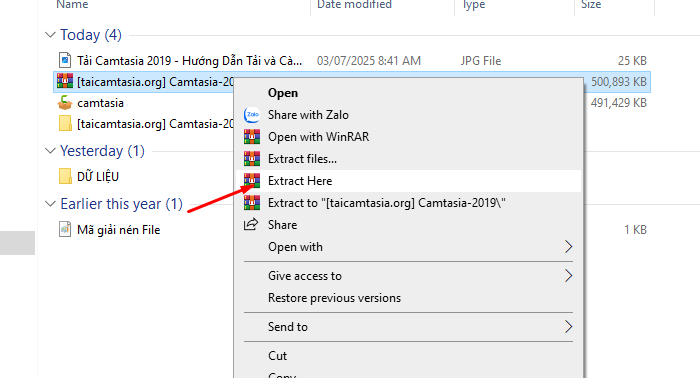Collapse the Earlier this year (1) group
Viewport: 700px width, 378px height.
pyautogui.click(x=50, y=204)
